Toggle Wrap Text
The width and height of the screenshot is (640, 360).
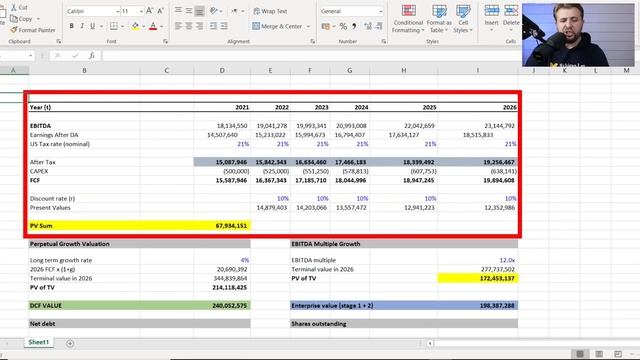pos(270,11)
